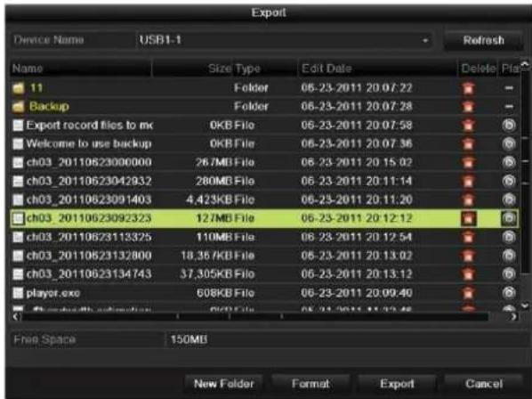
Task: Click the 150MB Free Space value
Action: [189, 339]
